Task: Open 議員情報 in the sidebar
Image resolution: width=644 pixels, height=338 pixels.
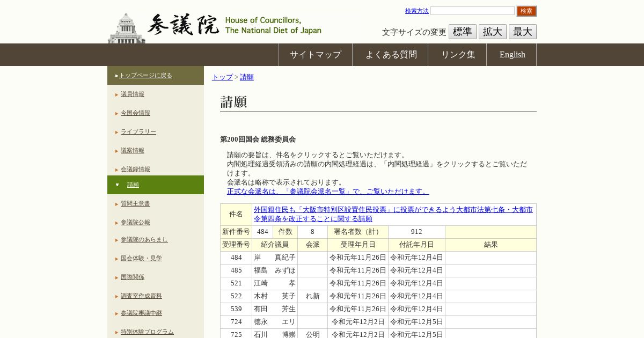Action: point(132,94)
